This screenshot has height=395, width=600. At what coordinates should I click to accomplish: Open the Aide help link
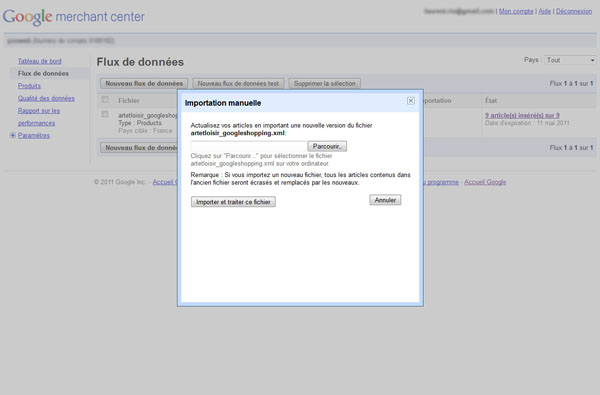(545, 11)
